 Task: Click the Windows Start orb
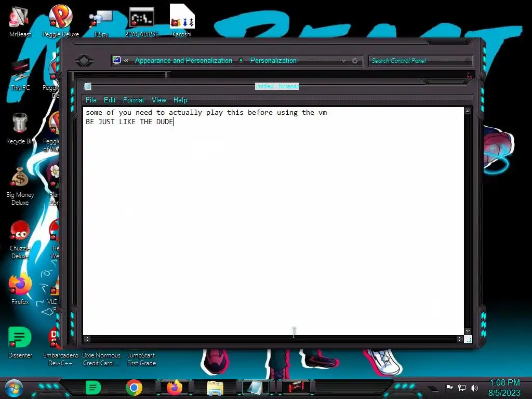[x=14, y=388]
